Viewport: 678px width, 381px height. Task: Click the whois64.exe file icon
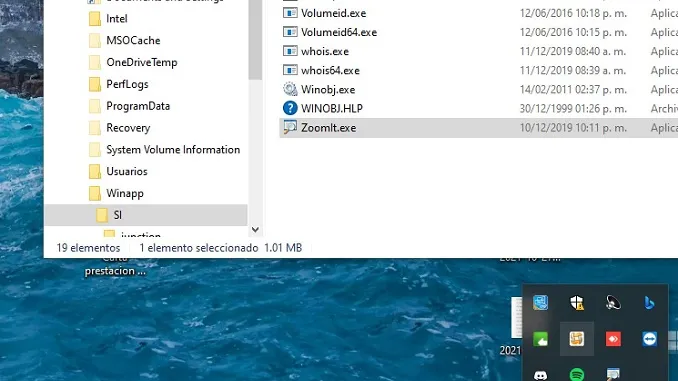pyautogui.click(x=290, y=70)
